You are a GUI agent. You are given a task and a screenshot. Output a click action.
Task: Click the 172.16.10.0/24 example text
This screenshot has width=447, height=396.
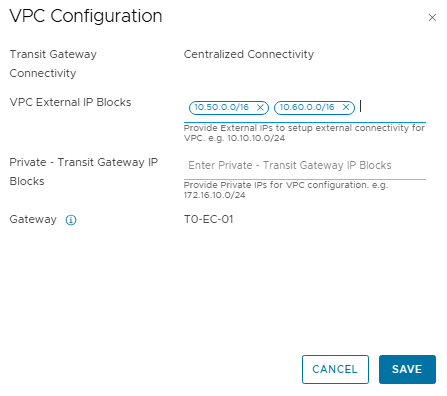[x=214, y=195]
